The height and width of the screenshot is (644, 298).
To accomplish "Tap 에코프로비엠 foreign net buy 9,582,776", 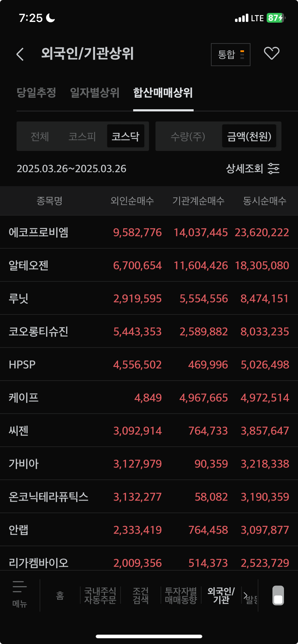I will point(137,233).
